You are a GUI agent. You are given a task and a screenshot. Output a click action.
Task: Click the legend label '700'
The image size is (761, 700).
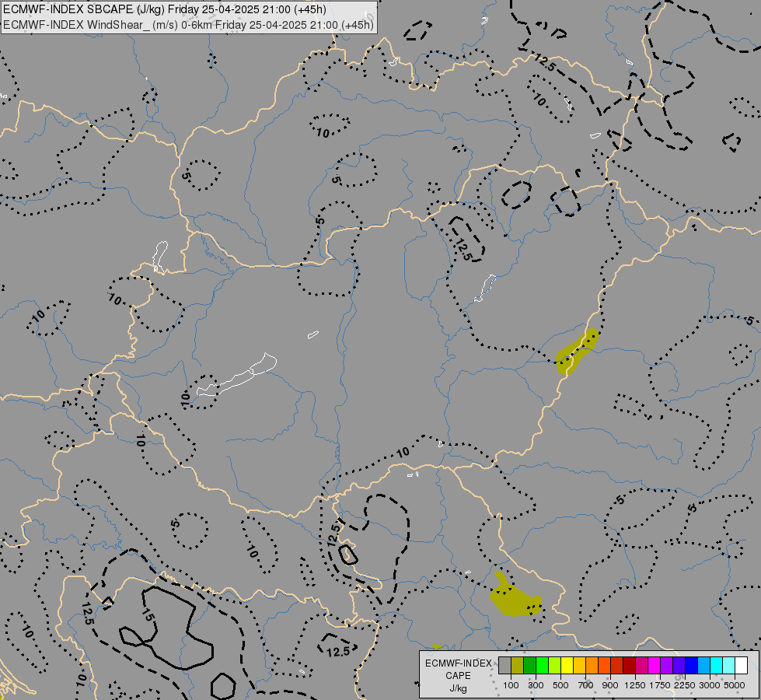[586, 685]
